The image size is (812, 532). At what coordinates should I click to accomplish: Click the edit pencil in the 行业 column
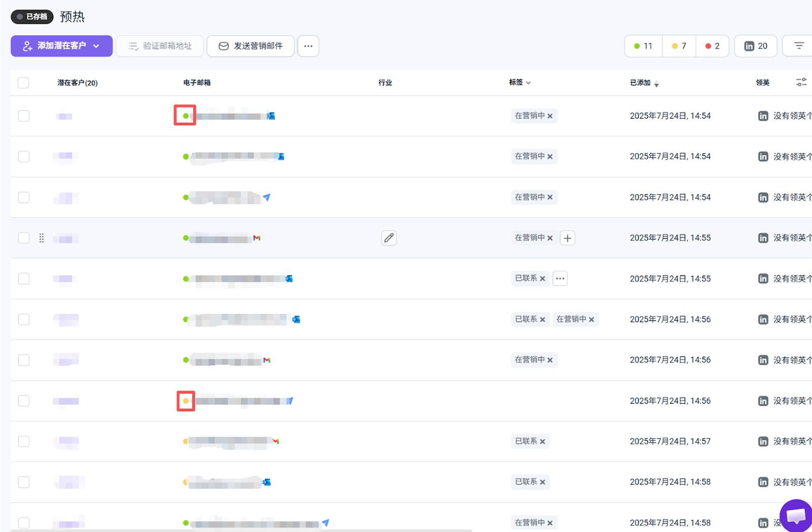click(x=389, y=238)
